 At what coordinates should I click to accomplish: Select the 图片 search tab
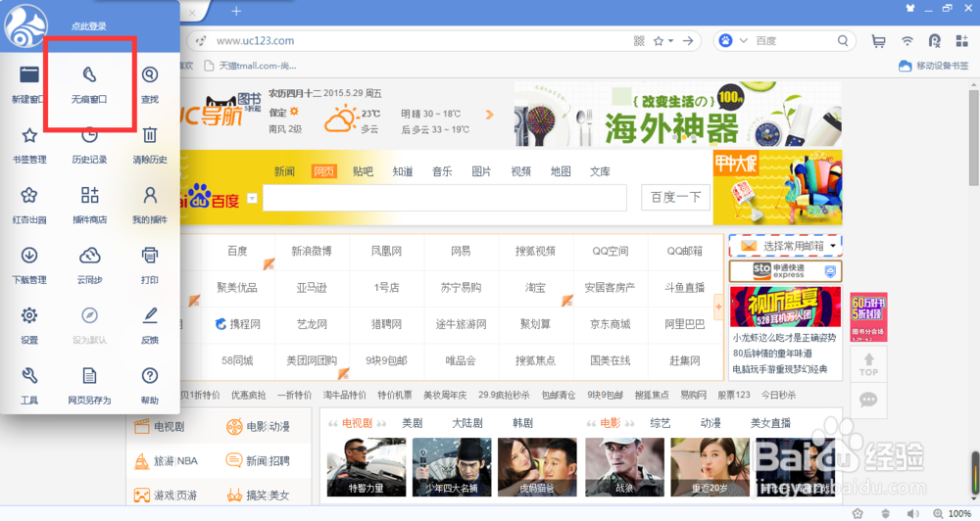point(481,171)
